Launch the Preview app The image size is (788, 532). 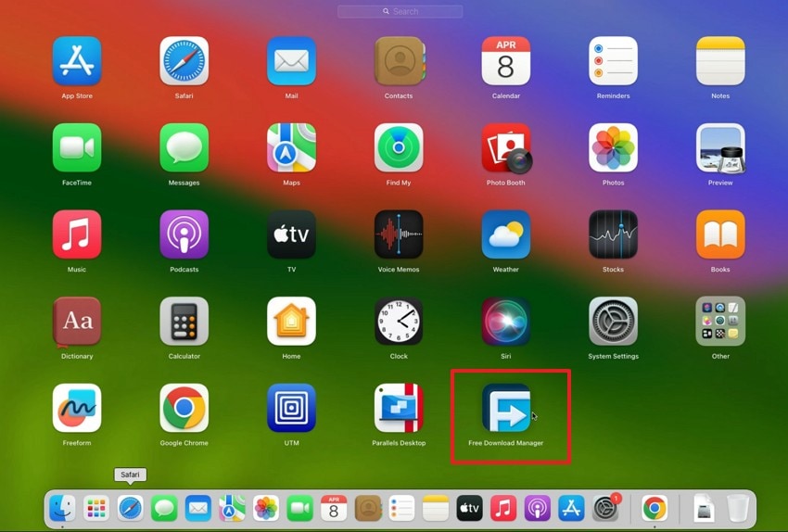click(x=720, y=147)
